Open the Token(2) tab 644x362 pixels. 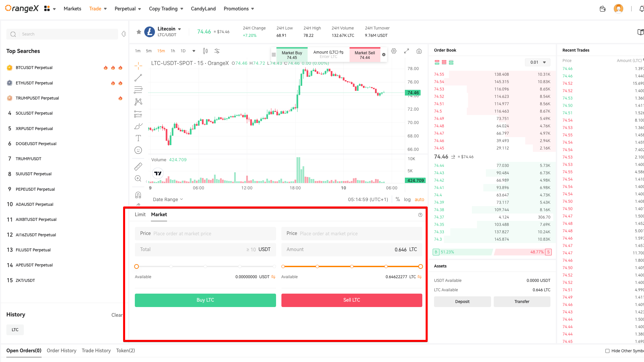point(125,351)
